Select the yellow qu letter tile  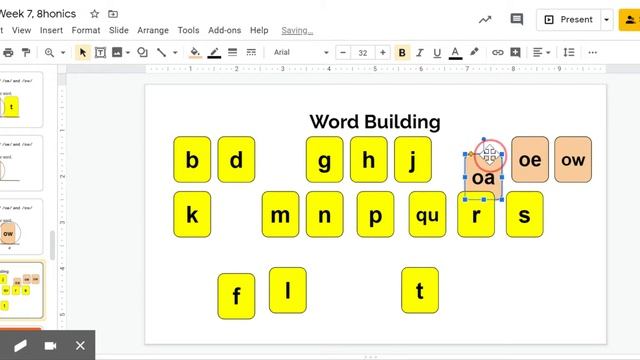427,214
